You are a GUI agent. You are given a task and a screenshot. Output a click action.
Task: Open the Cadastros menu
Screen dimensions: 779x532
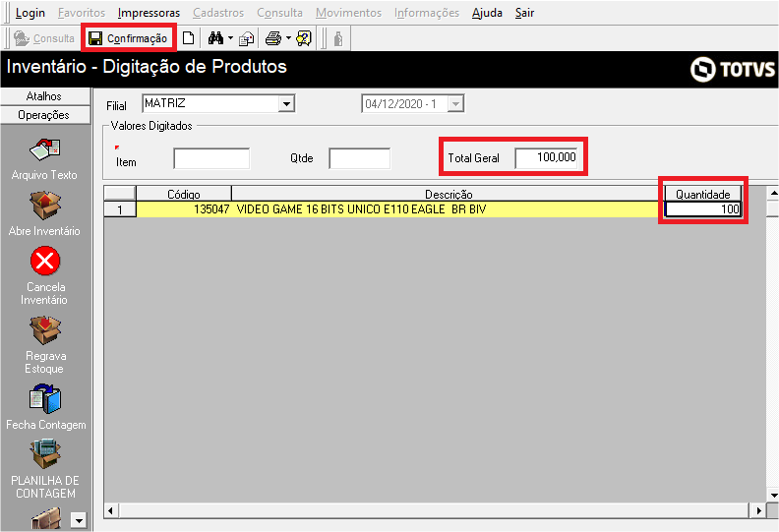[218, 13]
